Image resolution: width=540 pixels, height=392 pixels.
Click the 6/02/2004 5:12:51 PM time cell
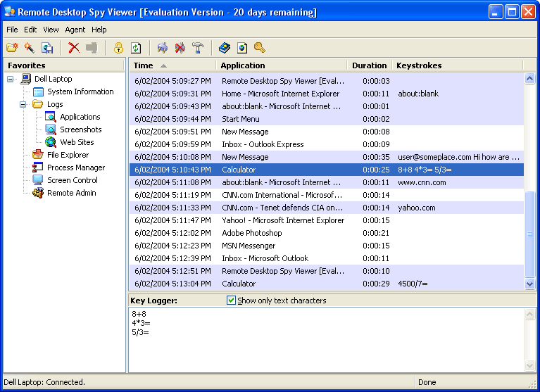[172, 271]
